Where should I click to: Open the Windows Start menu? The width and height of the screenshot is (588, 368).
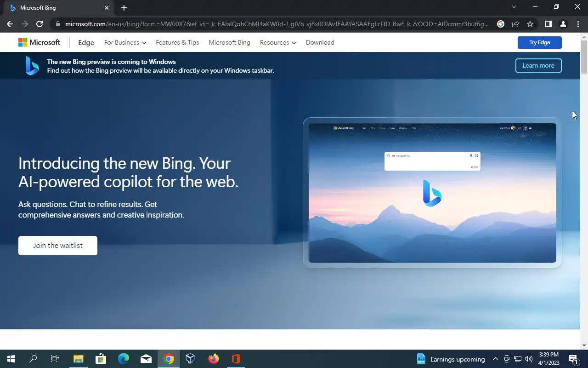(x=11, y=359)
